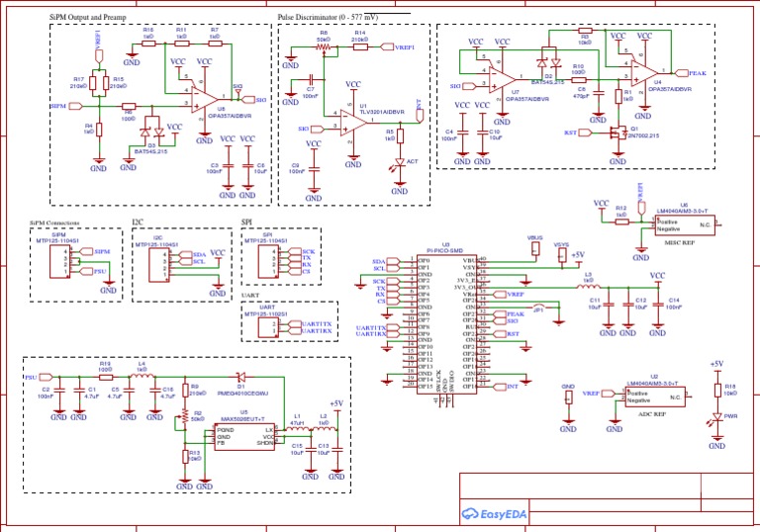
Task: Select resistor R7 near the SIG output
Action: pos(215,44)
